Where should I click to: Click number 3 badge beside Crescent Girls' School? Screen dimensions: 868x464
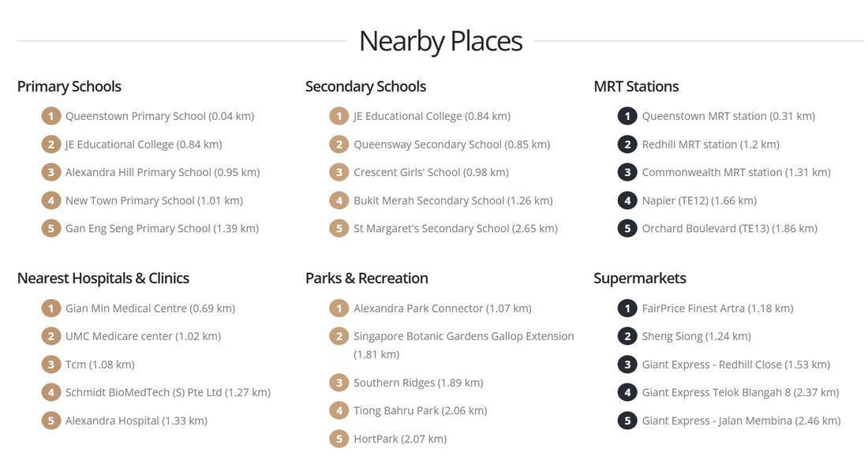pos(339,172)
